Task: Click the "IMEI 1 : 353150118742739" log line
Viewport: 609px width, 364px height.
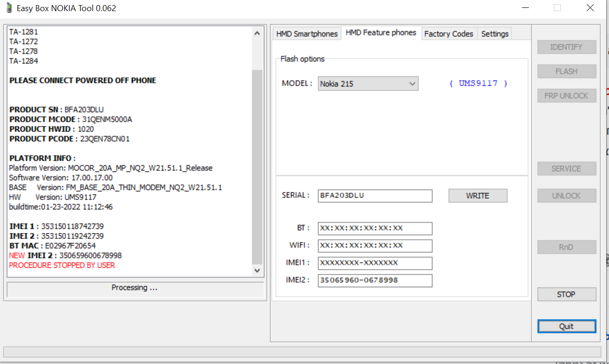Action: pyautogui.click(x=57, y=226)
